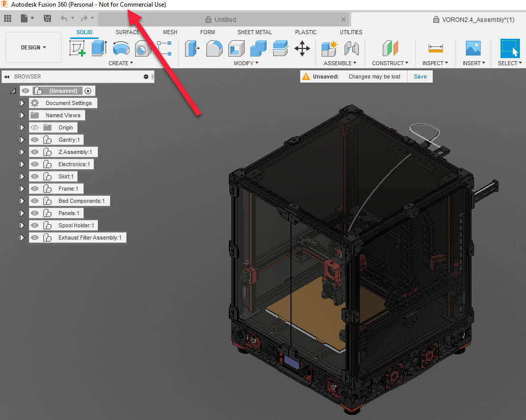Hide the Gantry:1 component

click(34, 140)
